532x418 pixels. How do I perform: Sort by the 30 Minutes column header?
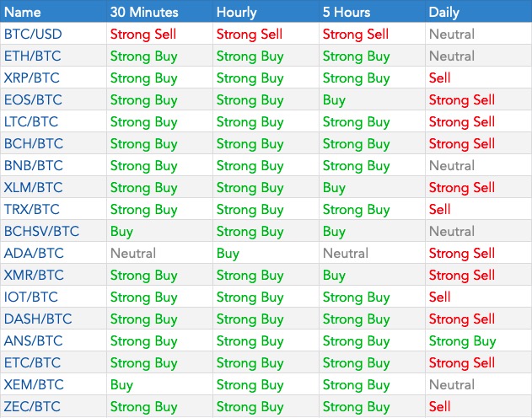[x=143, y=13]
